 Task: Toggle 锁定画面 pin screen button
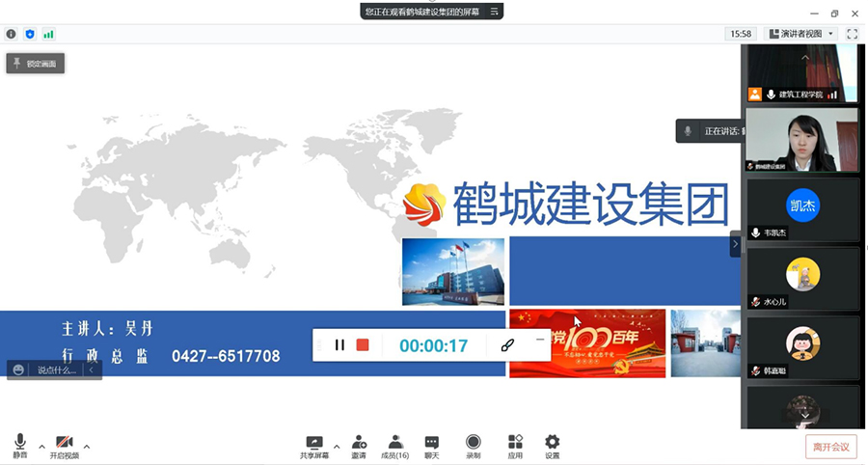tap(35, 64)
